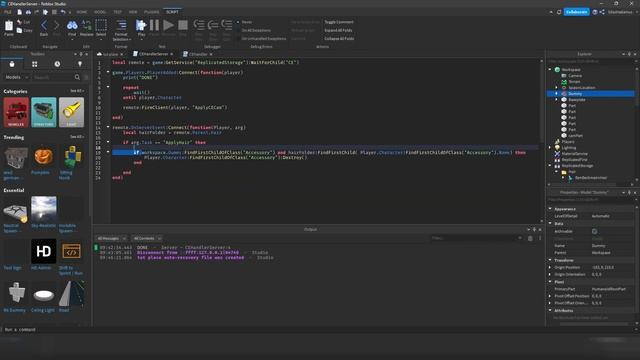The height and width of the screenshot is (360, 640).
Task: Toggle the Archivable property checkbox
Action: 594,231
